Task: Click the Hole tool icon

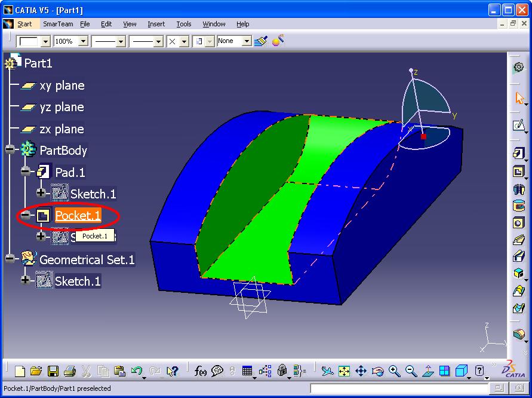Action: pyautogui.click(x=518, y=223)
